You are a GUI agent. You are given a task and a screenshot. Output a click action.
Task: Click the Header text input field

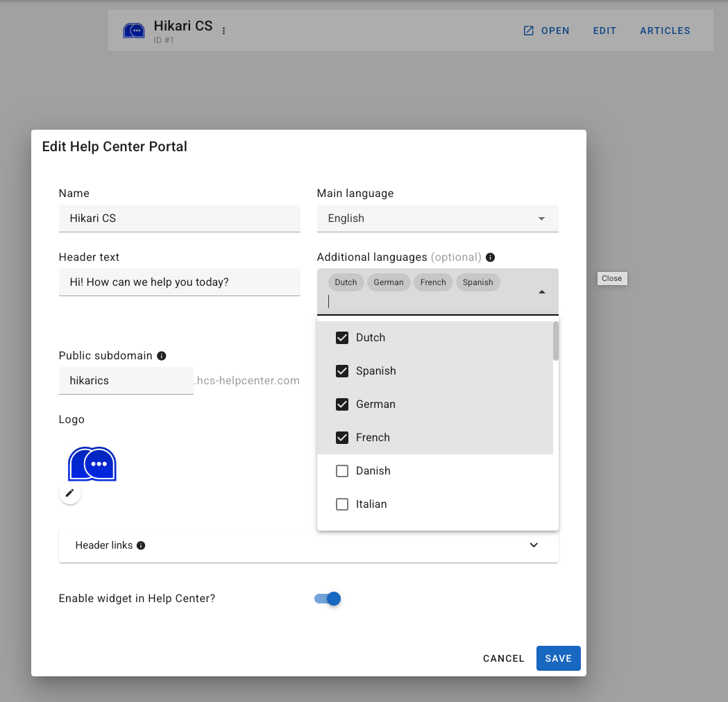click(179, 282)
